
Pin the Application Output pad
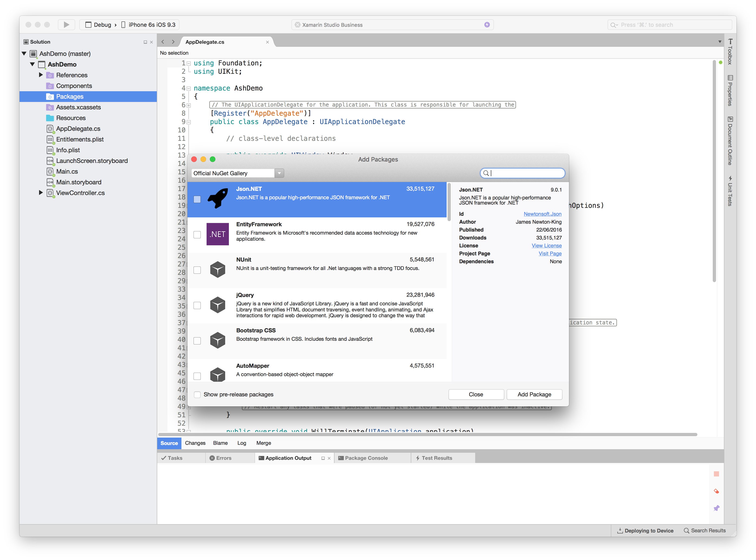tap(716, 508)
